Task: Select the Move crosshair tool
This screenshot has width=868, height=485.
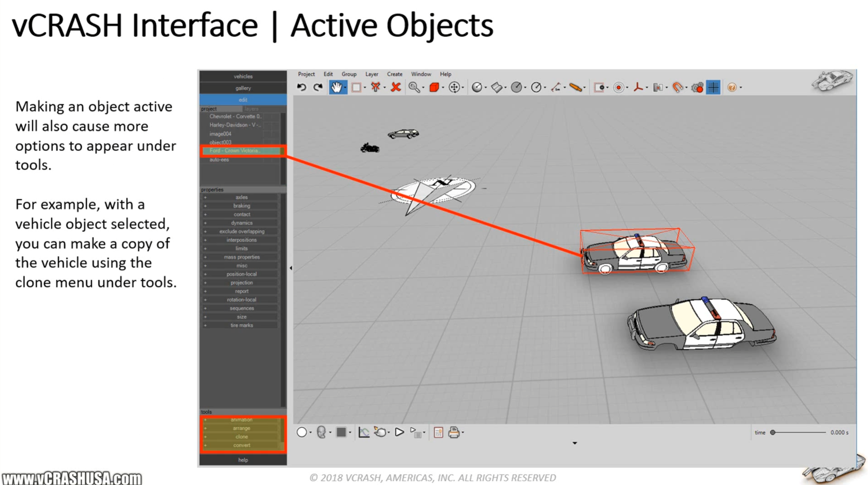Action: [454, 87]
